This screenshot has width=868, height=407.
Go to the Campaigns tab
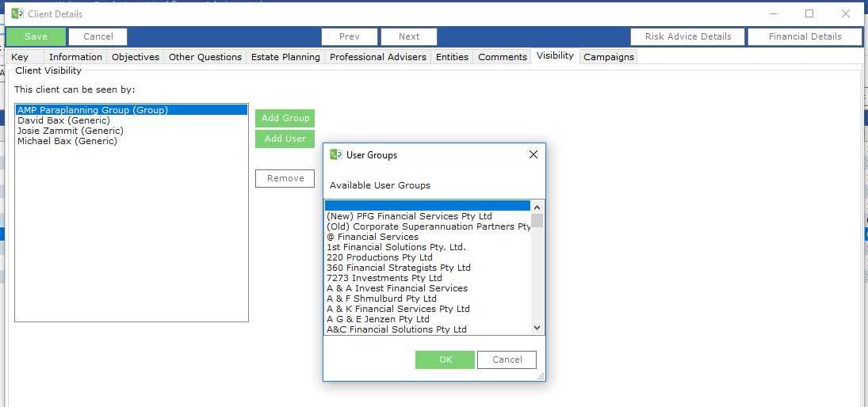pyautogui.click(x=608, y=57)
